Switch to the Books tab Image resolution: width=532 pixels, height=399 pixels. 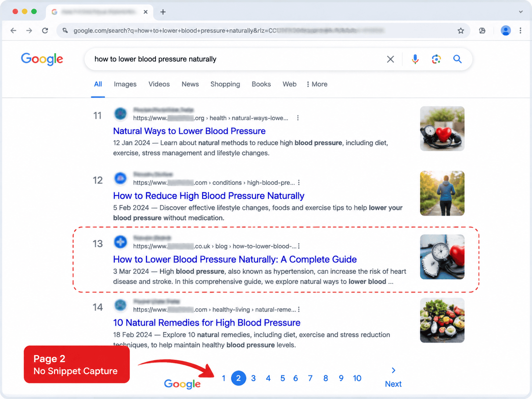[x=261, y=84]
